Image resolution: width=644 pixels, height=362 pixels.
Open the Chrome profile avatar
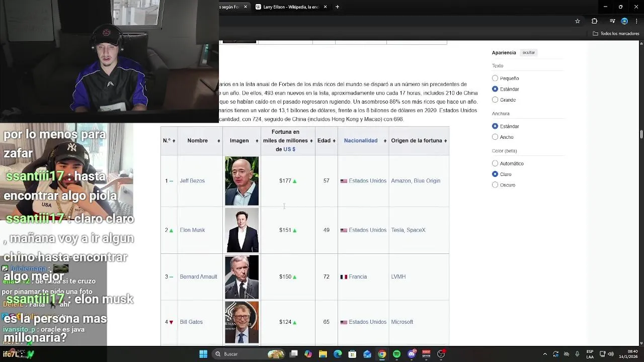(624, 21)
